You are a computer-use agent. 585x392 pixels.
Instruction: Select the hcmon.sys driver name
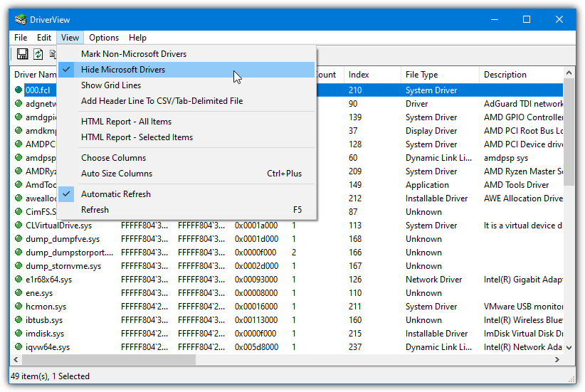[x=46, y=307]
